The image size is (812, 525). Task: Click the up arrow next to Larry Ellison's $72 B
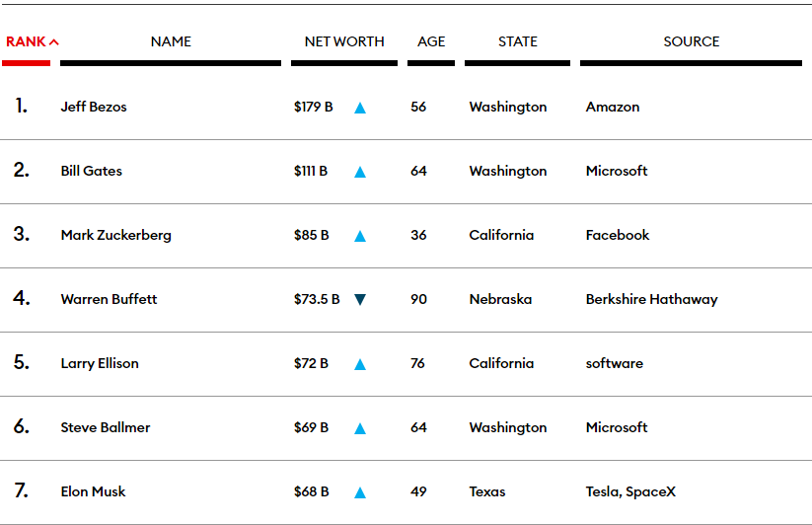[360, 364]
